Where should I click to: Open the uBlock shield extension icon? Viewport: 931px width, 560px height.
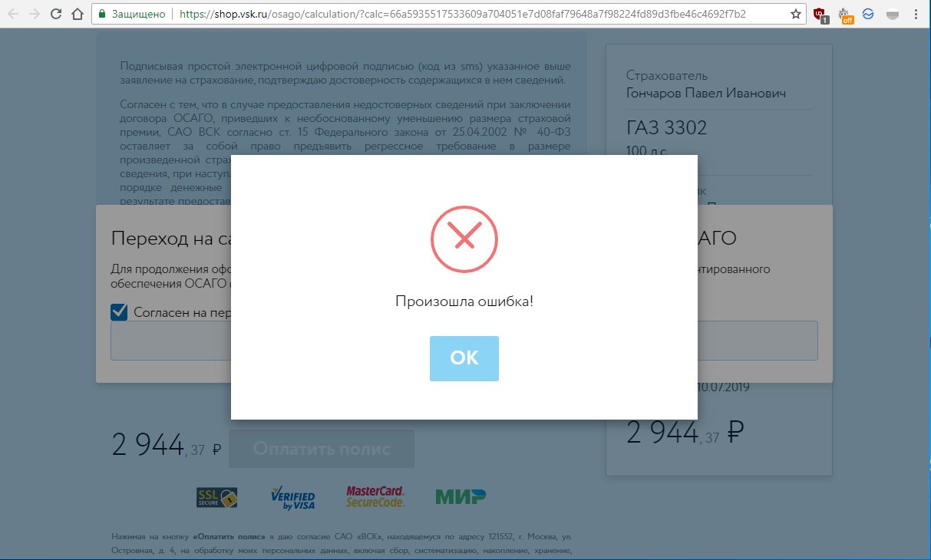click(x=820, y=15)
